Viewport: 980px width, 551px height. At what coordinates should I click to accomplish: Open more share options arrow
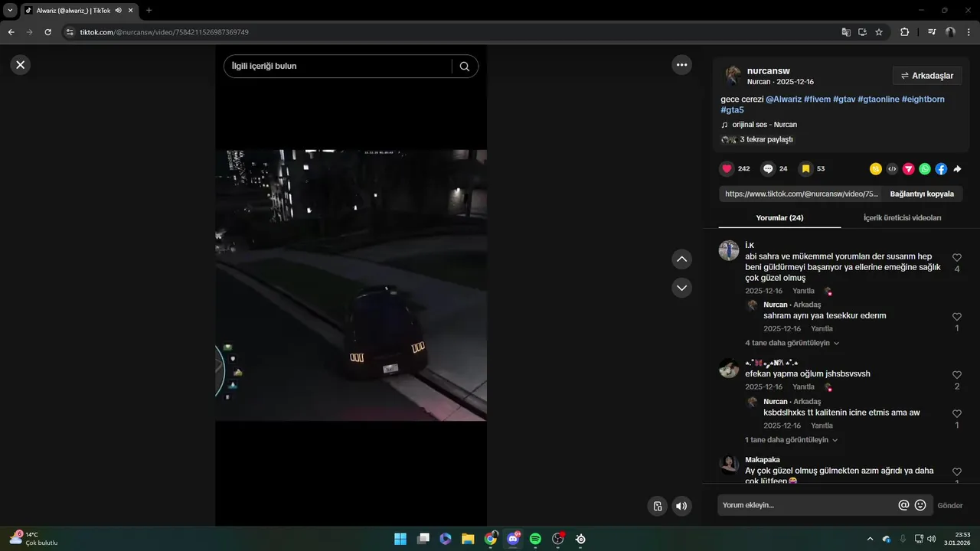click(x=957, y=169)
